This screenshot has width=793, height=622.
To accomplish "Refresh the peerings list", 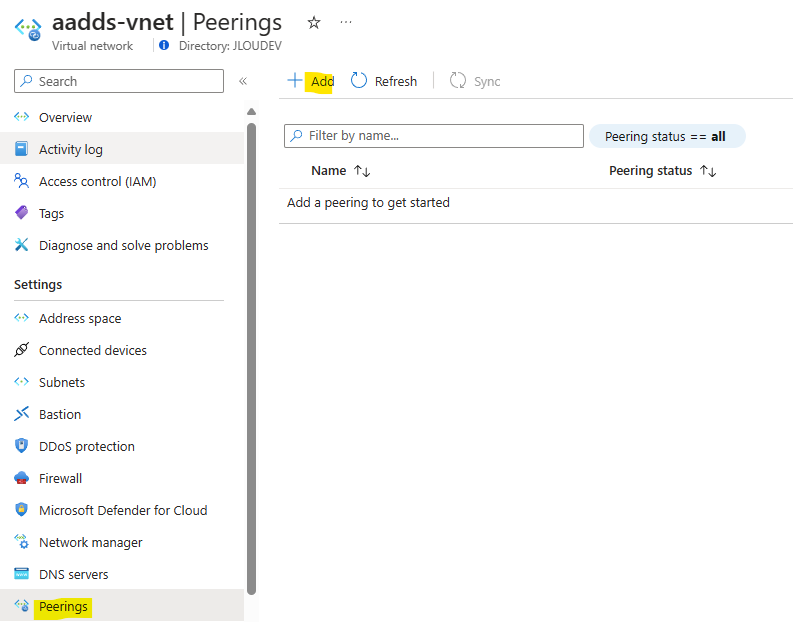I will (x=395, y=81).
